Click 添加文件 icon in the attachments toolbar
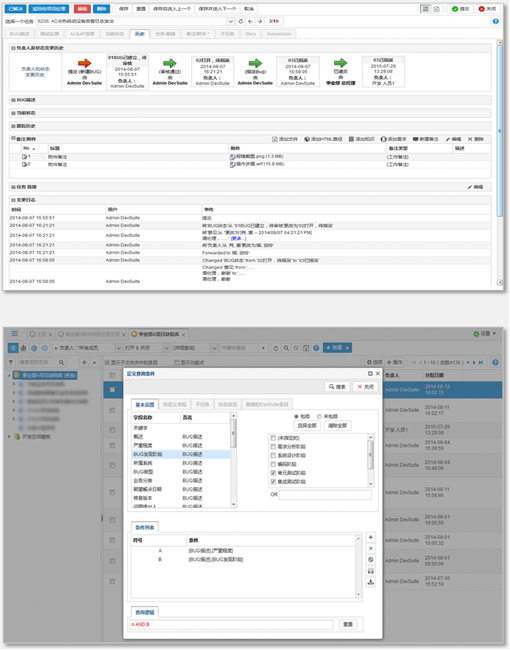 pyautogui.click(x=284, y=139)
